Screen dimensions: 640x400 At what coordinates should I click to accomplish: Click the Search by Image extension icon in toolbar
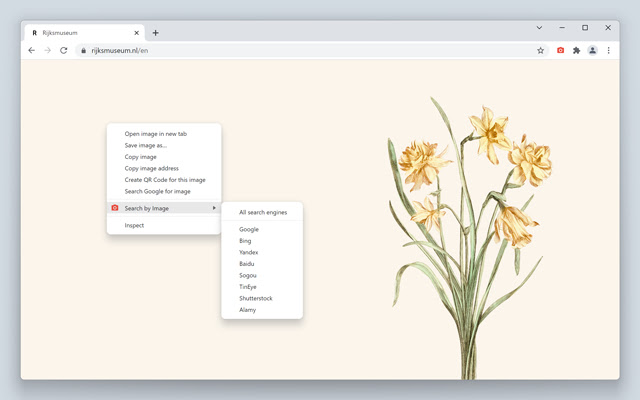point(560,50)
